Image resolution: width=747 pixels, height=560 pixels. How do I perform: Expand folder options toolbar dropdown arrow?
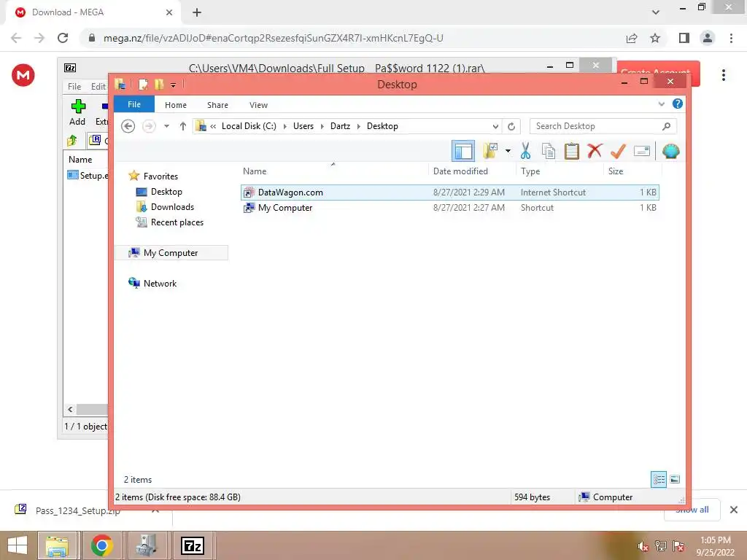coord(508,151)
